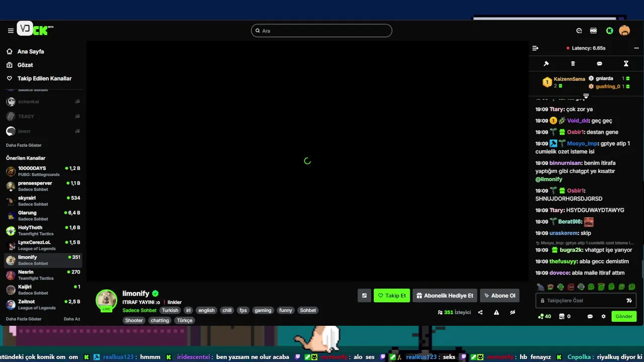Image resolution: width=644 pixels, height=362 pixels.
Task: Collapse the gift leaderboard expander
Action: click(586, 96)
